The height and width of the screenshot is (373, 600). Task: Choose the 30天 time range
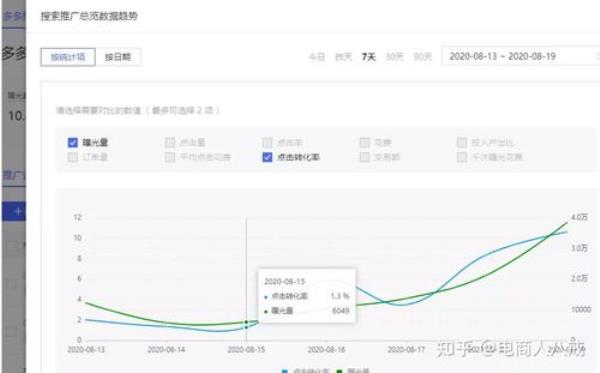click(395, 57)
